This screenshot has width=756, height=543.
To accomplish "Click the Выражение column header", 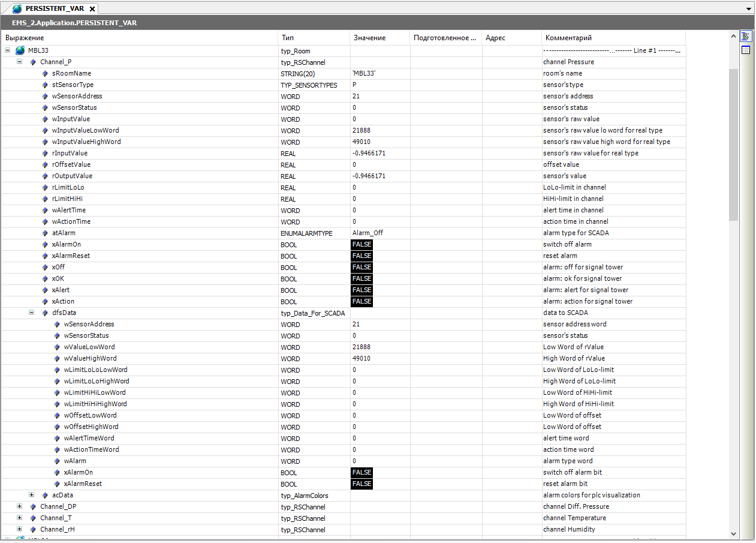I will pos(140,38).
